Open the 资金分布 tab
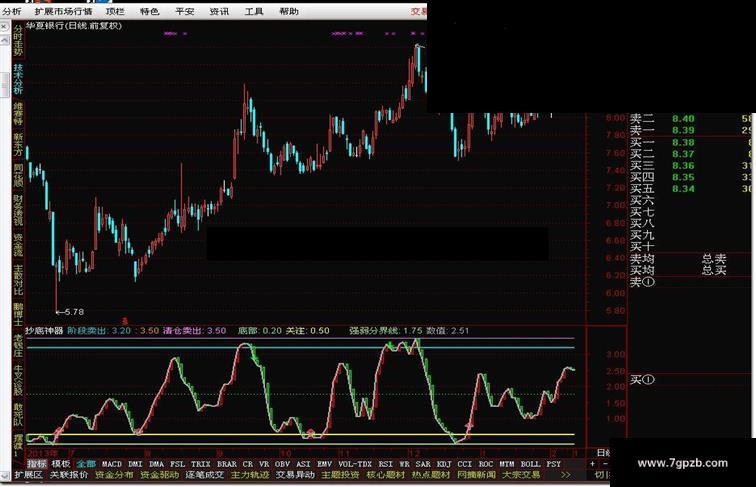This screenshot has height=487, width=756. click(x=114, y=475)
